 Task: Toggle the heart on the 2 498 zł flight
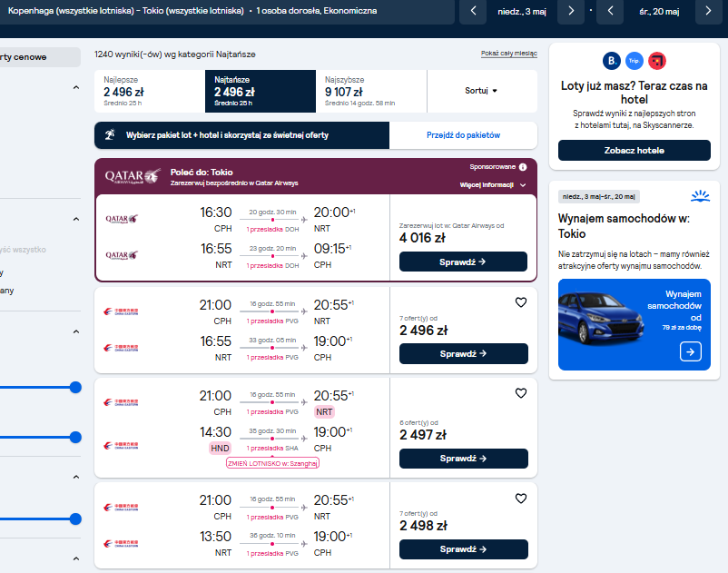click(x=521, y=499)
